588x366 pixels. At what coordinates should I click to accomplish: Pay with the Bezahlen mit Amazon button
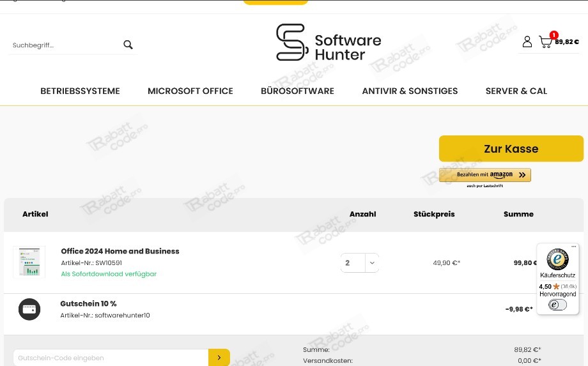click(x=485, y=175)
